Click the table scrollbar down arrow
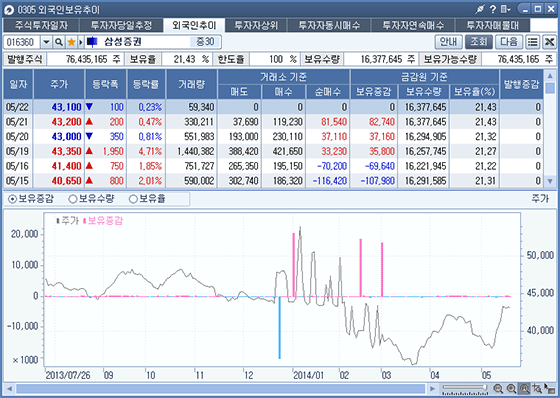Viewport: 560px width, 398px height. click(550, 181)
